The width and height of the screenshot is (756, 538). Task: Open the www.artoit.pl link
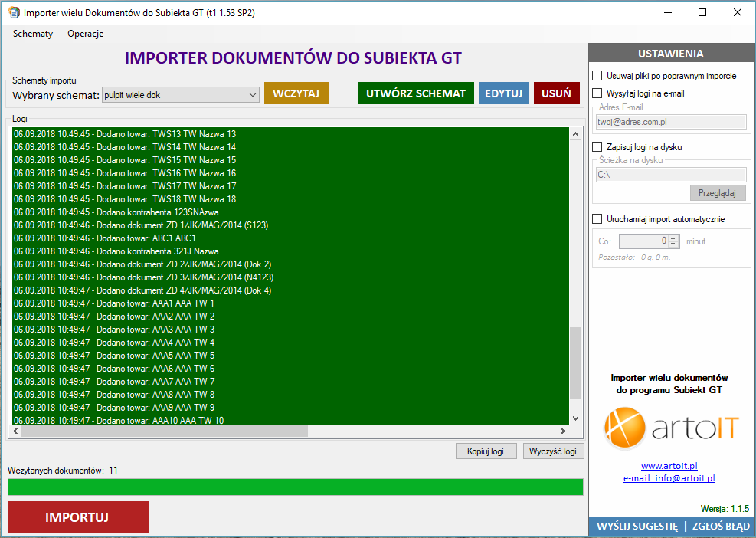coord(669,466)
